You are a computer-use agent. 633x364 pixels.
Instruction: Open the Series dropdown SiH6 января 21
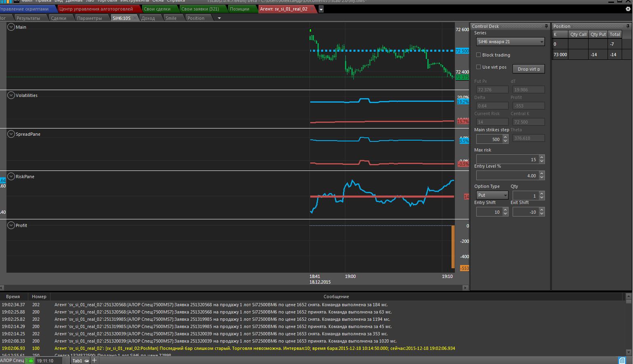510,42
